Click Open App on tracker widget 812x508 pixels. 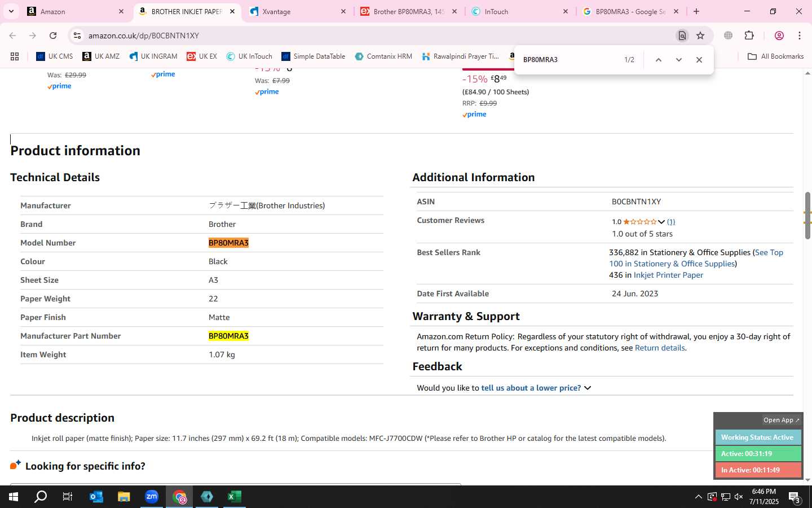click(x=781, y=420)
